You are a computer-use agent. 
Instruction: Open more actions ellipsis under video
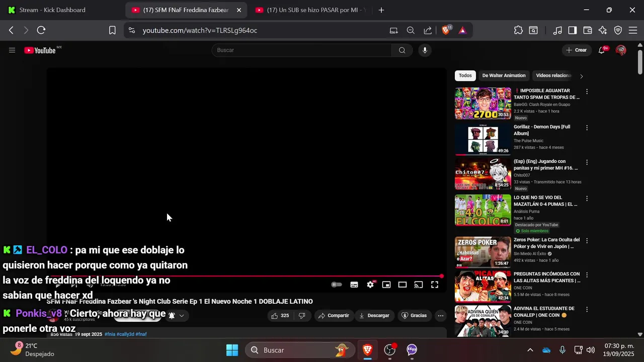pos(441,316)
